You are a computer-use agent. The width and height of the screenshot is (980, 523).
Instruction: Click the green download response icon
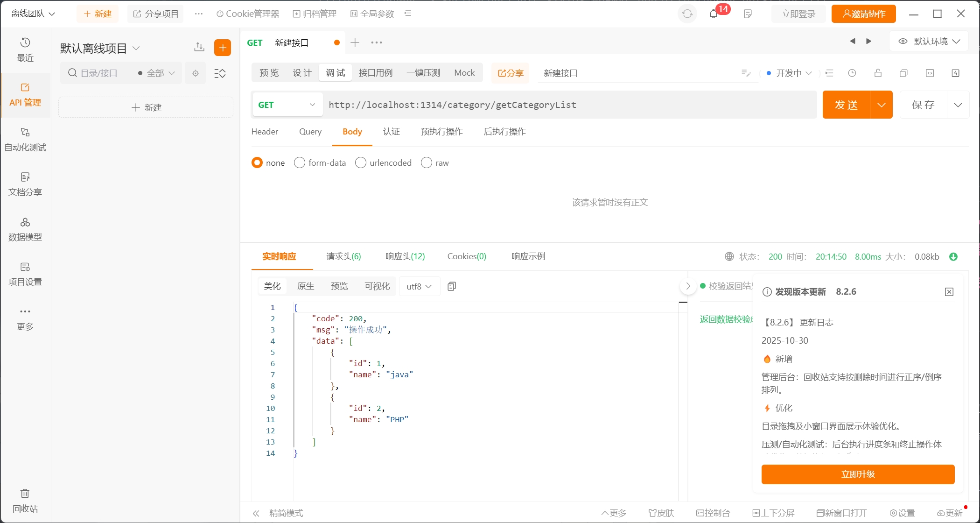coord(953,256)
